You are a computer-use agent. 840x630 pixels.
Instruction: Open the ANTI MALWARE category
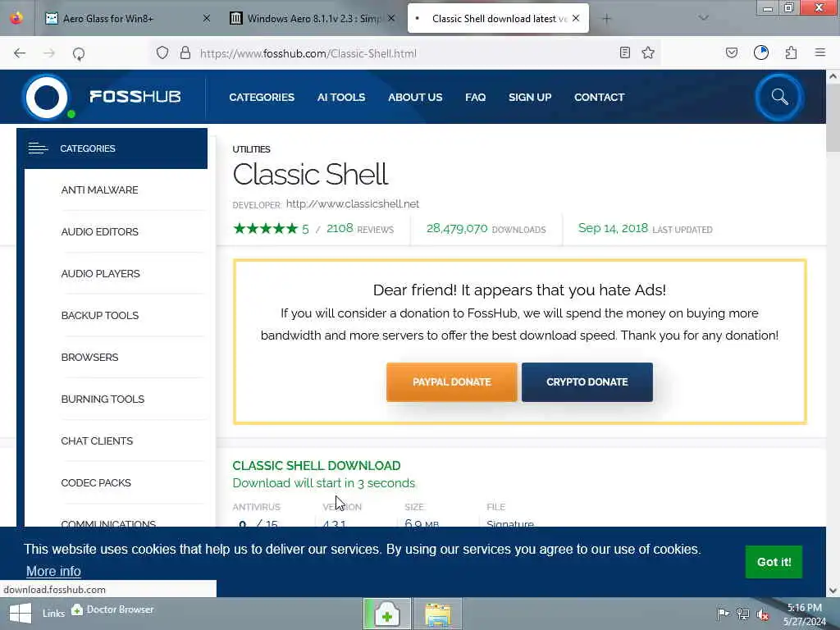[x=99, y=189]
